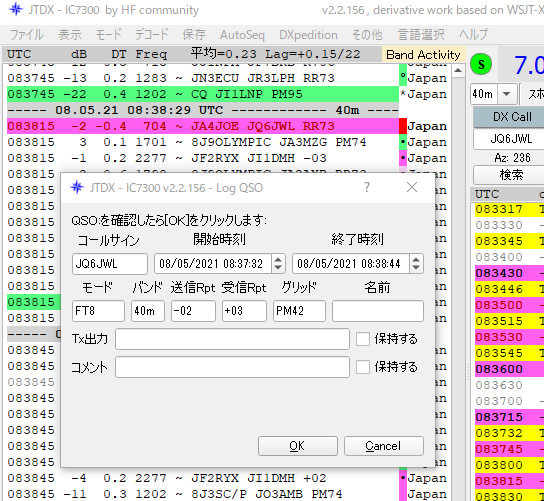544x501 pixels.
Task: Open the DXpedition menu
Action: 308,35
